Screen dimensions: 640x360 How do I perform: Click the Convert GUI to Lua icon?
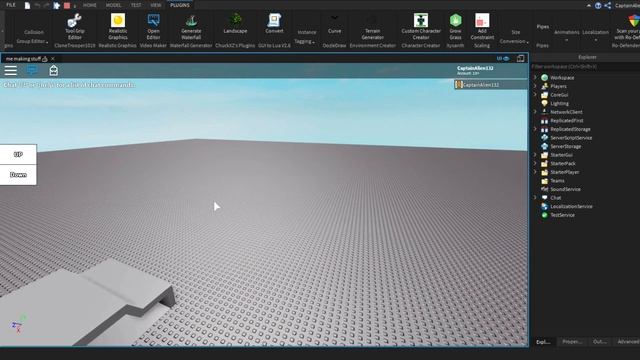[274, 24]
